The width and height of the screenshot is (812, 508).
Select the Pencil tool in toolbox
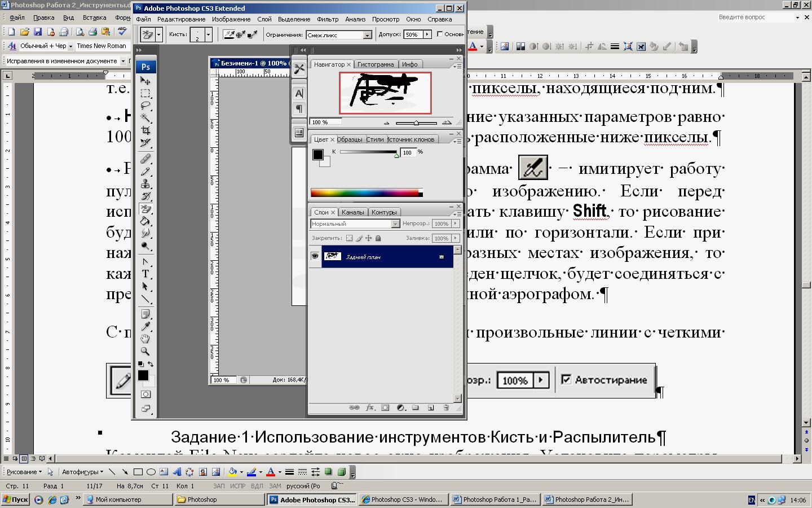pyautogui.click(x=145, y=171)
